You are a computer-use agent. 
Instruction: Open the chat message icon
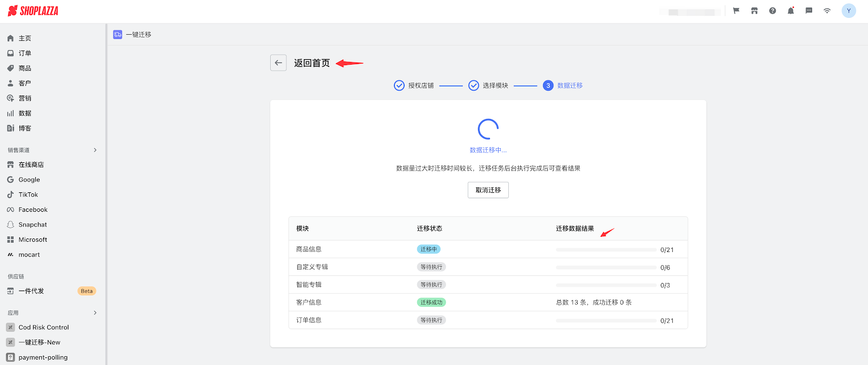(x=809, y=11)
